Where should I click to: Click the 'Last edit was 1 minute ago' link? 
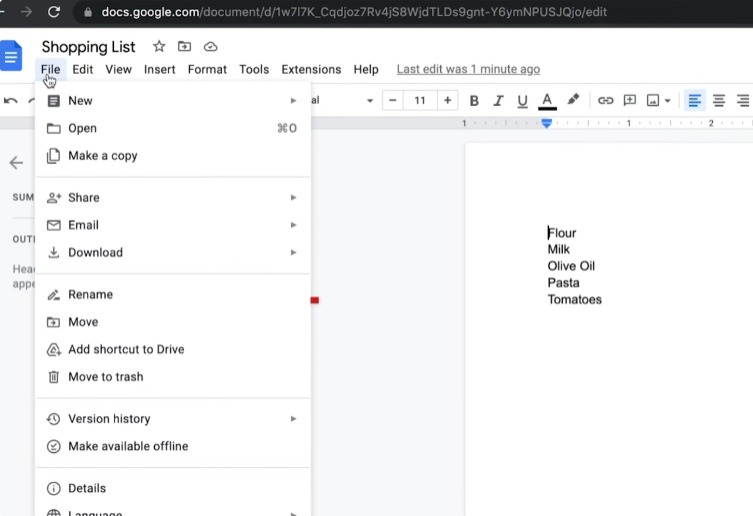coord(468,69)
